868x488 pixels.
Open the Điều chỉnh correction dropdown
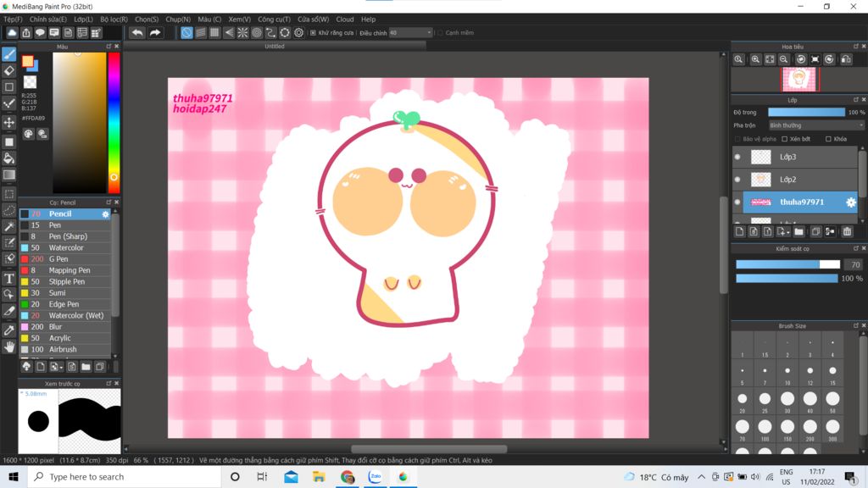410,33
